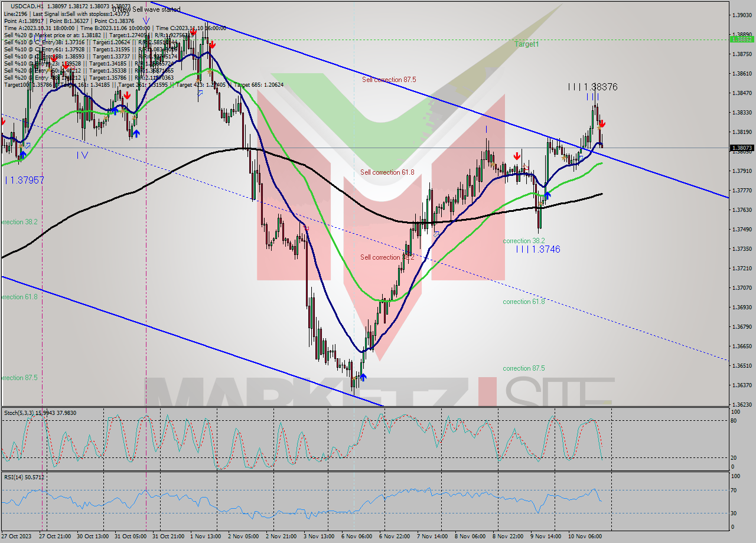The height and width of the screenshot is (543, 756).
Task: Click the 1.36370 price axis label
Action: [741, 385]
